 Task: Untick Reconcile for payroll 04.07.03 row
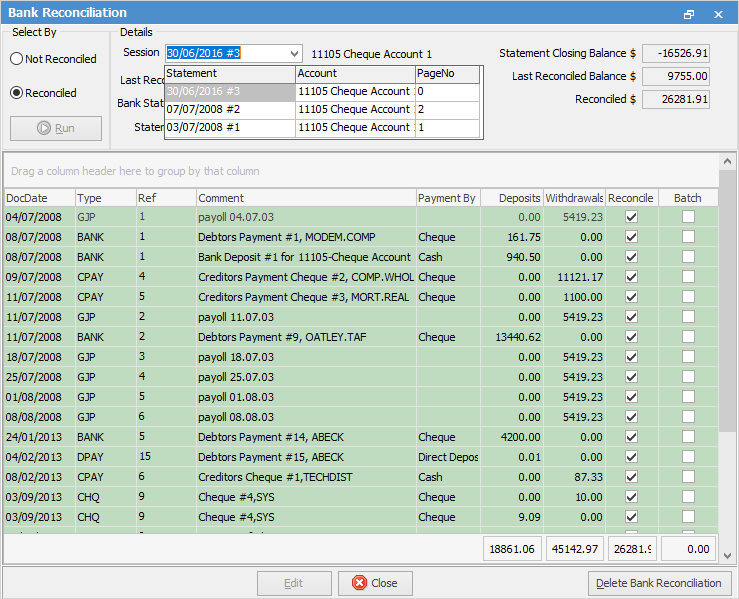pos(630,217)
